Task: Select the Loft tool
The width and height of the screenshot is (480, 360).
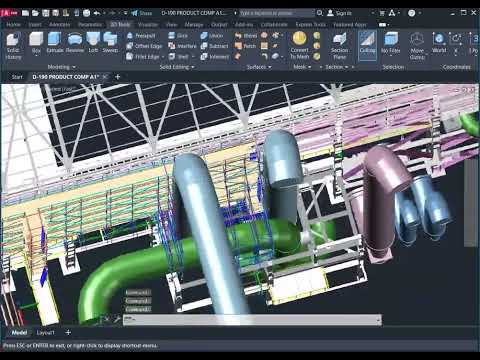Action: point(93,42)
